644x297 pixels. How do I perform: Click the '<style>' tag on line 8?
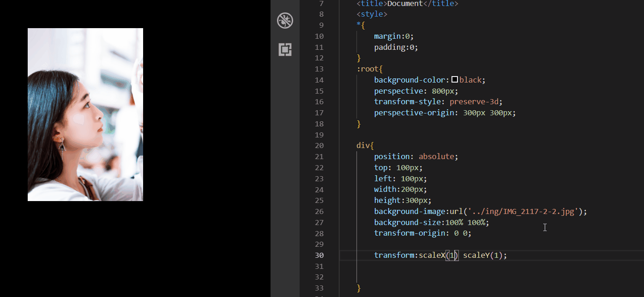[x=372, y=14]
